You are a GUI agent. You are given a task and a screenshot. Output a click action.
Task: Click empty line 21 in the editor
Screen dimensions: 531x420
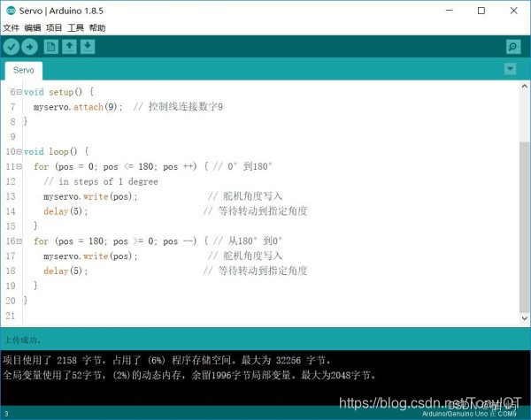point(271,316)
